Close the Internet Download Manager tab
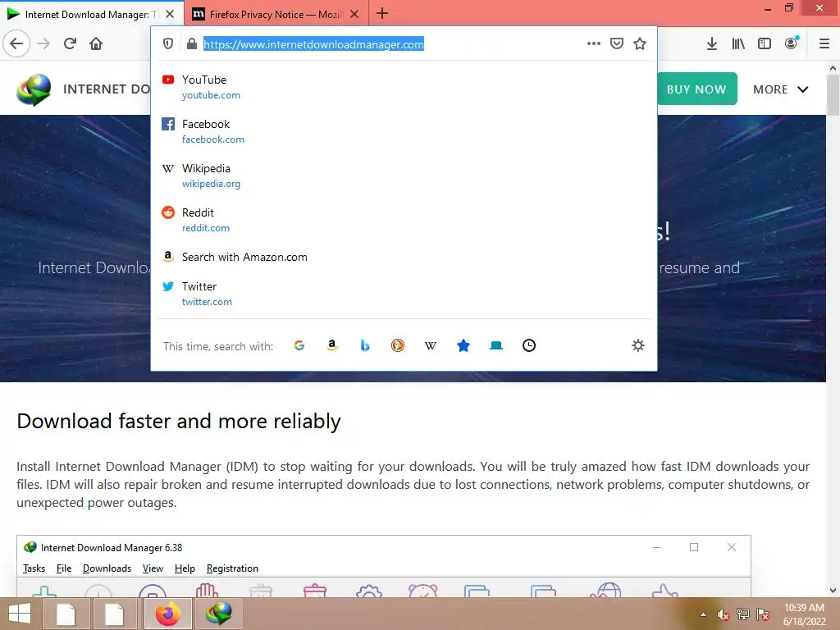The width and height of the screenshot is (840, 630). click(x=170, y=14)
